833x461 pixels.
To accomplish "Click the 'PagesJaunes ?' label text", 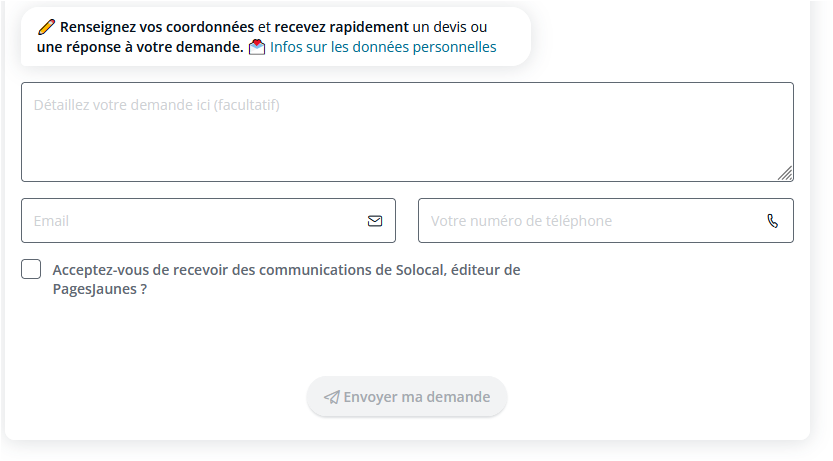I will pos(100,289).
